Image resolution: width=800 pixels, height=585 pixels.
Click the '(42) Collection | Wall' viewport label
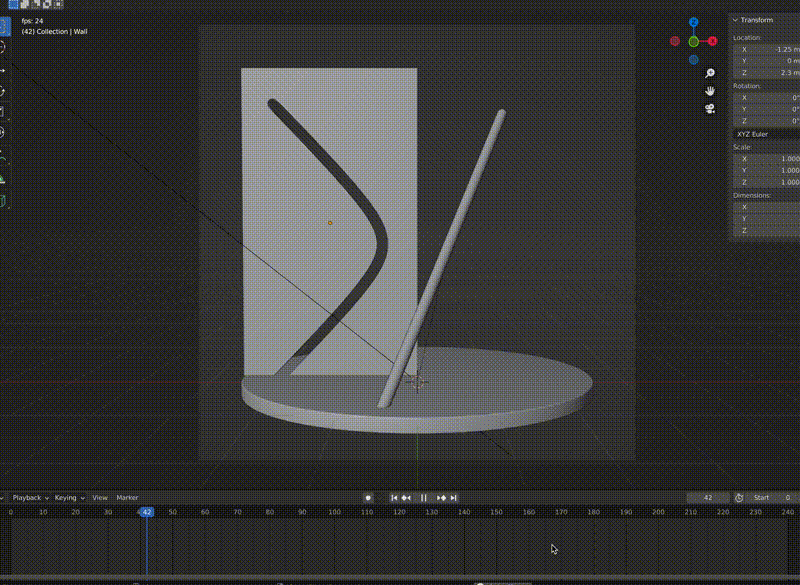(55, 32)
